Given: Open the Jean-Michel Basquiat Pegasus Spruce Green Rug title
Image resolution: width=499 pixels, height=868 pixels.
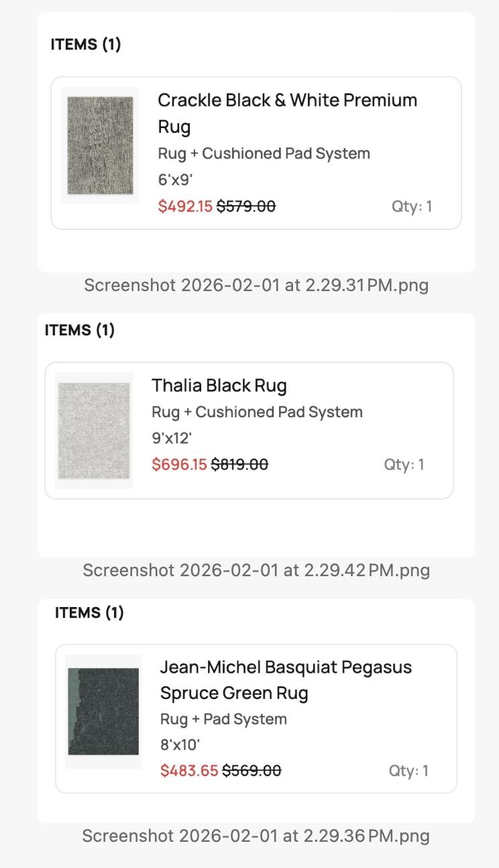Looking at the screenshot, I should (x=286, y=680).
